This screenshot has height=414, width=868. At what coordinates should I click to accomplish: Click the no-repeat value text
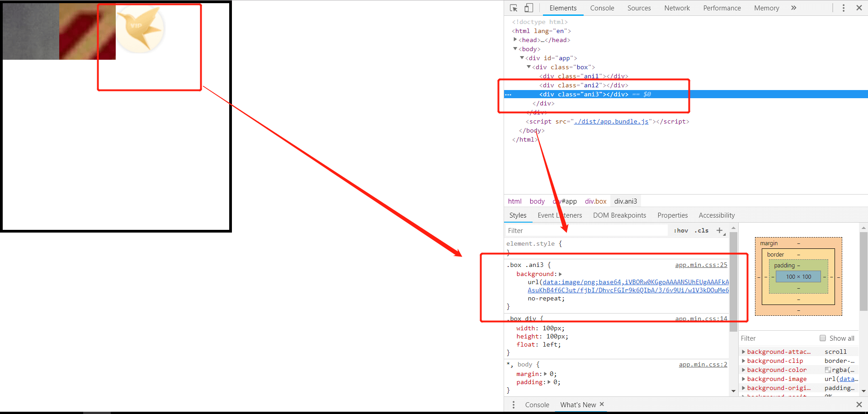click(546, 298)
